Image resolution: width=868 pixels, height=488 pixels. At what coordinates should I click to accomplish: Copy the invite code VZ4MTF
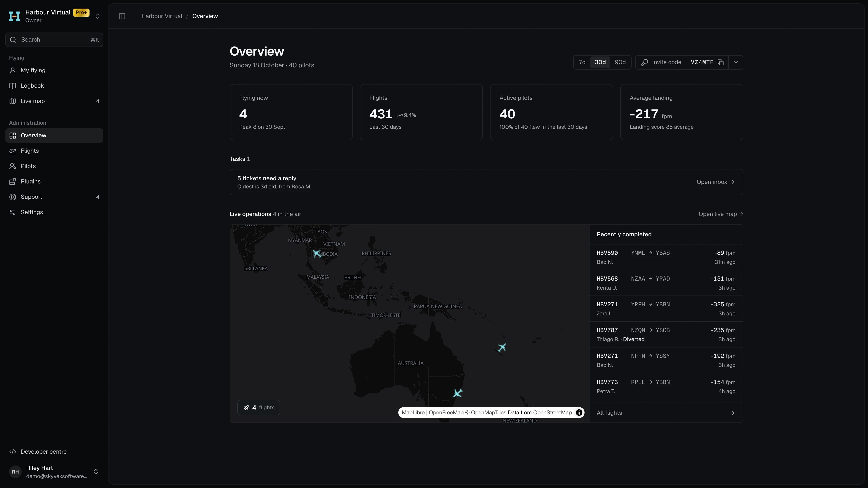721,62
